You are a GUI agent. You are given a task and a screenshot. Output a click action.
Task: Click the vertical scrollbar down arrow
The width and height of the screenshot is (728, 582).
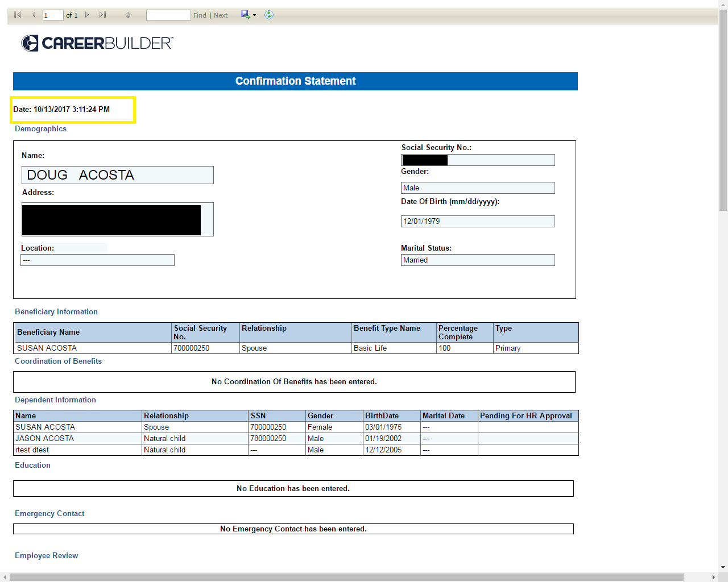pos(723,567)
